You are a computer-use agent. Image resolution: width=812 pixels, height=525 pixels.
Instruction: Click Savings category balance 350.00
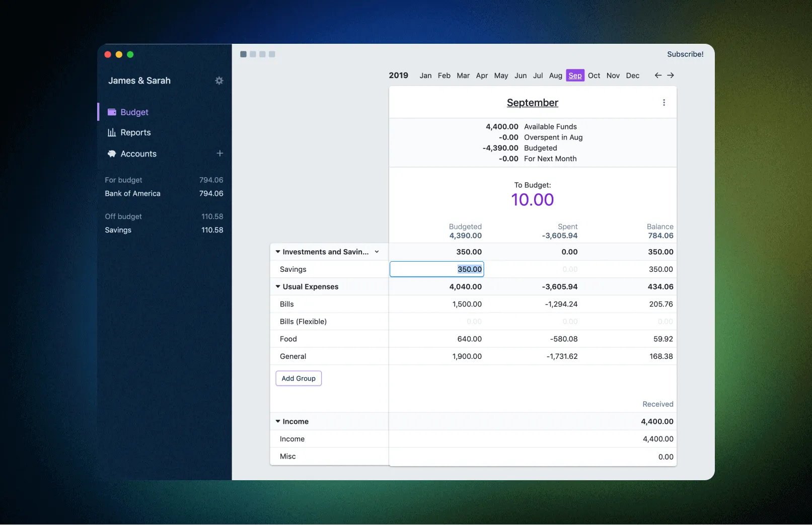pos(660,269)
